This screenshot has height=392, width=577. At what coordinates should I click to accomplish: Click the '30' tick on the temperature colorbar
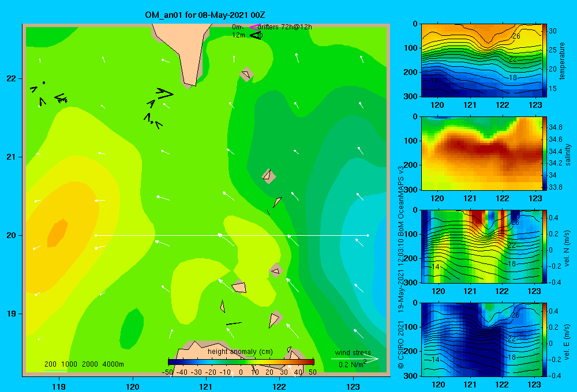[553, 31]
